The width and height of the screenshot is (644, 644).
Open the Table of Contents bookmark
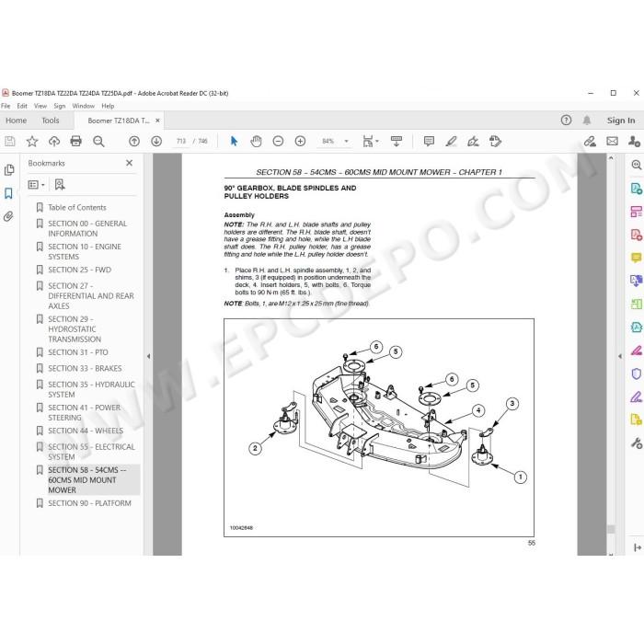[x=76, y=207]
